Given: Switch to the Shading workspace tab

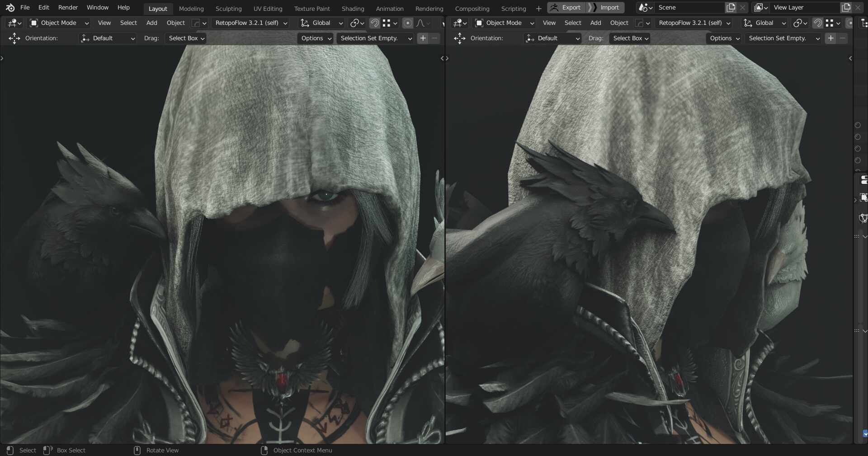Looking at the screenshot, I should click(353, 9).
